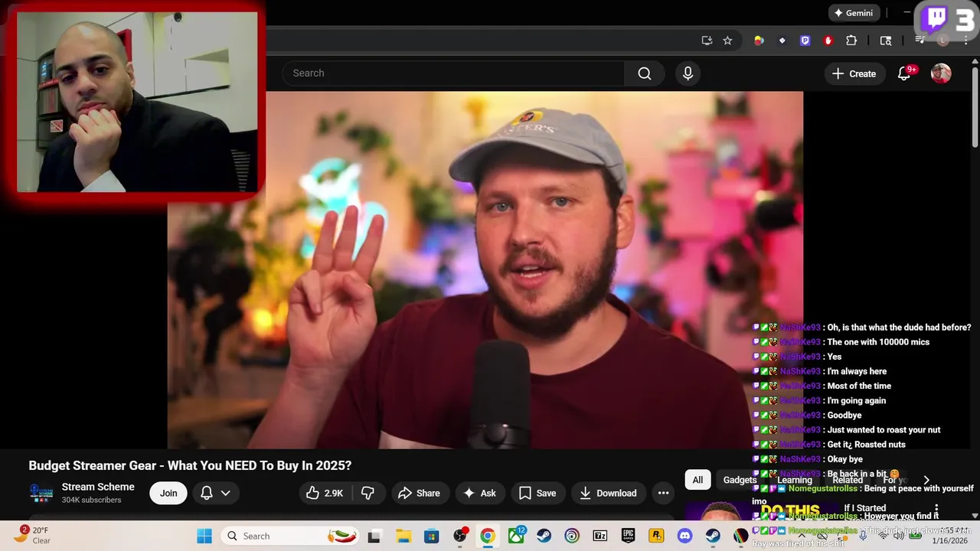Click into the YouTube search field
The height and width of the screenshot is (551, 980).
pos(453,73)
